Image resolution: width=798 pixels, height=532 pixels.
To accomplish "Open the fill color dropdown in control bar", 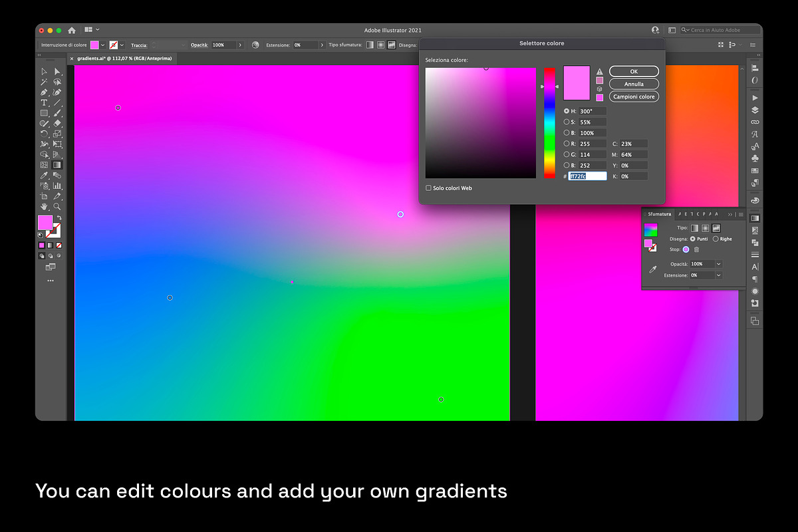I will pyautogui.click(x=103, y=45).
